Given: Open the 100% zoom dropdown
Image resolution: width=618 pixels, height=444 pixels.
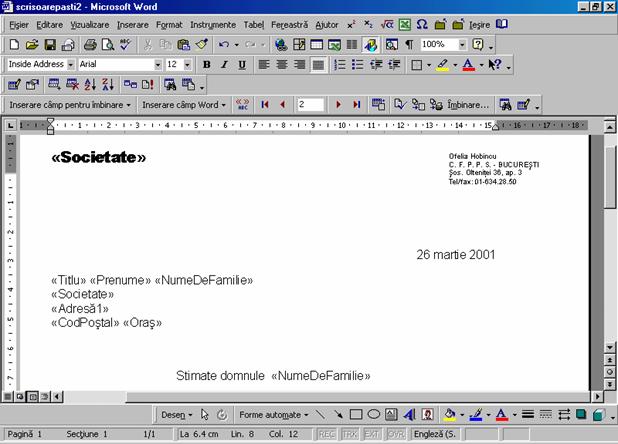Looking at the screenshot, I should 461,45.
